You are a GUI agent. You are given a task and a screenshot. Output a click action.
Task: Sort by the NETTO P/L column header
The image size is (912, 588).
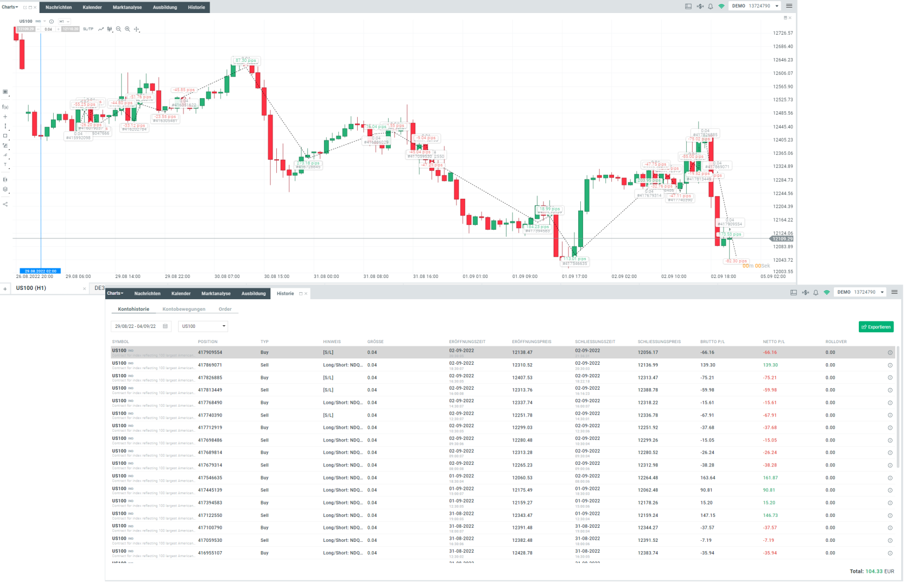pyautogui.click(x=774, y=342)
